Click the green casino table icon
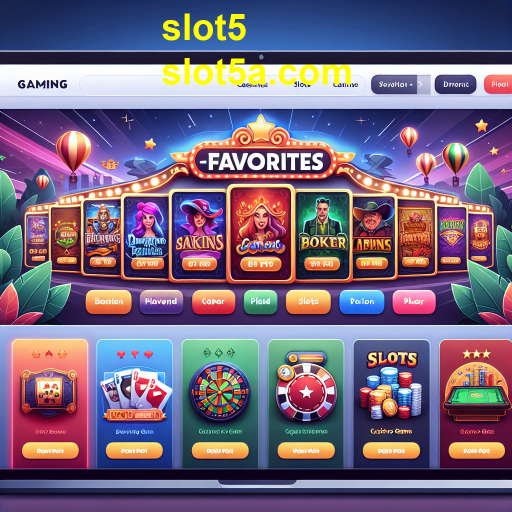The width and height of the screenshot is (512, 512). pos(477,393)
